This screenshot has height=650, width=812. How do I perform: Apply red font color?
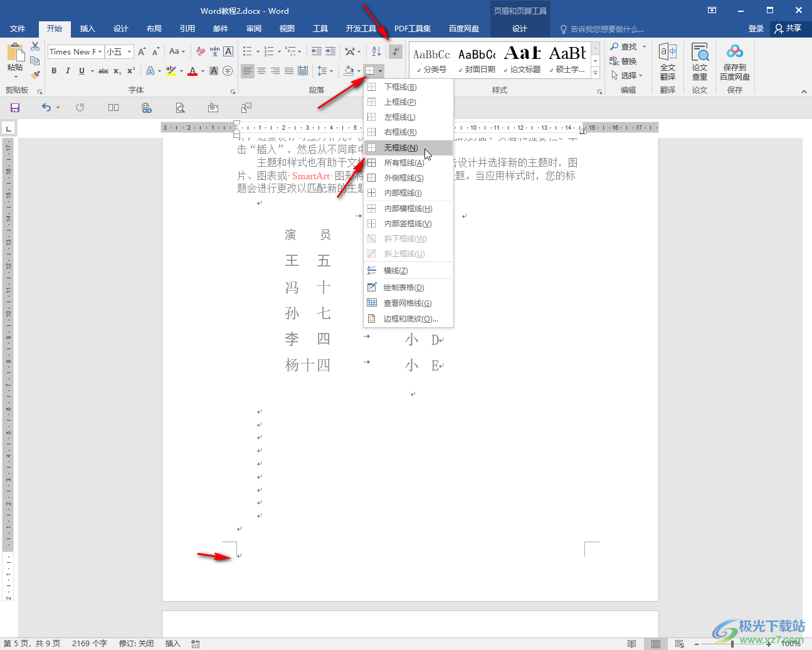(x=192, y=71)
